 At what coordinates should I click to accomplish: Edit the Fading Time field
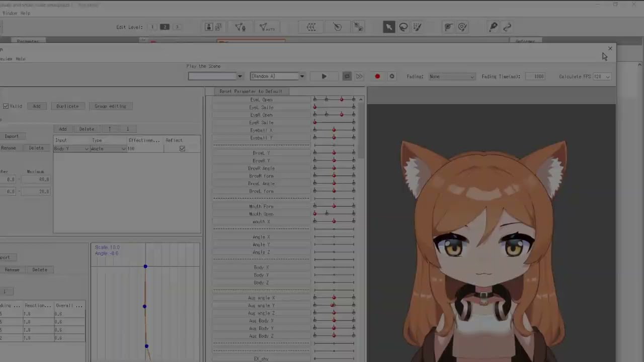point(535,76)
